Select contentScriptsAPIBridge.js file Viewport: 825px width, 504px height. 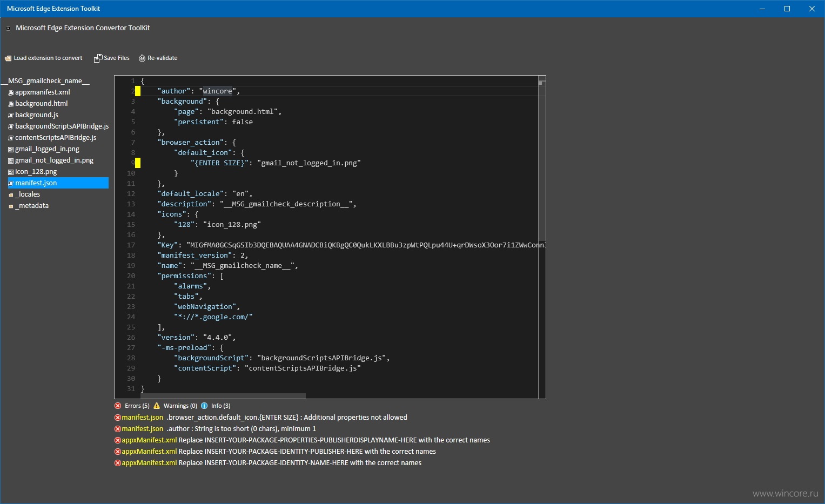[56, 138]
